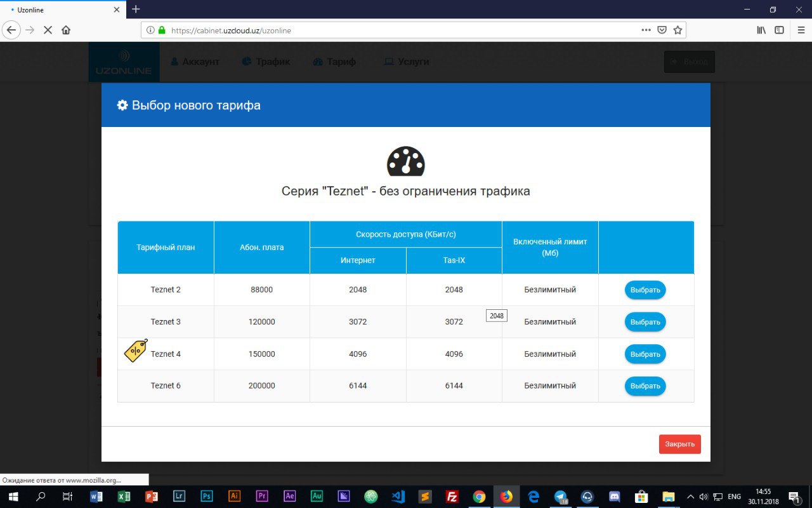This screenshot has width=812, height=508.
Task: Launch Adobe Illustrator from taskbar
Action: [x=235, y=497]
